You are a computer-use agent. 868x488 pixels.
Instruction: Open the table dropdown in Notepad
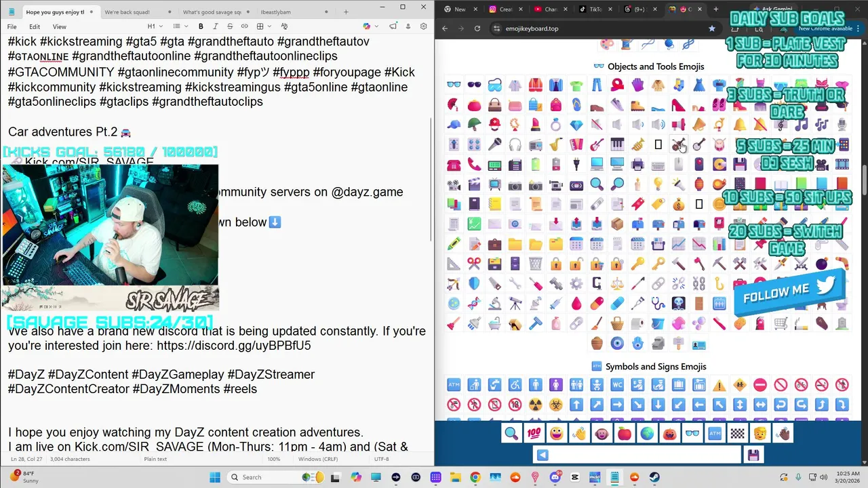pyautogui.click(x=264, y=26)
